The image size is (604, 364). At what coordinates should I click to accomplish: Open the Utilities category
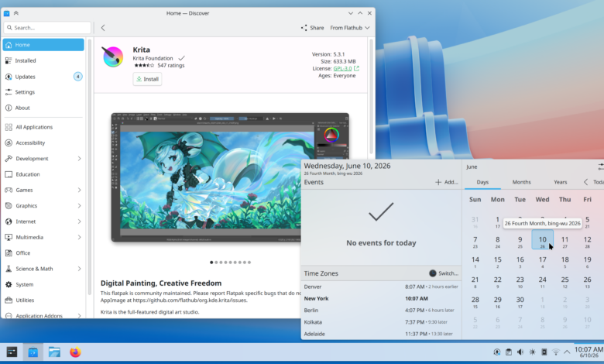click(x=43, y=300)
